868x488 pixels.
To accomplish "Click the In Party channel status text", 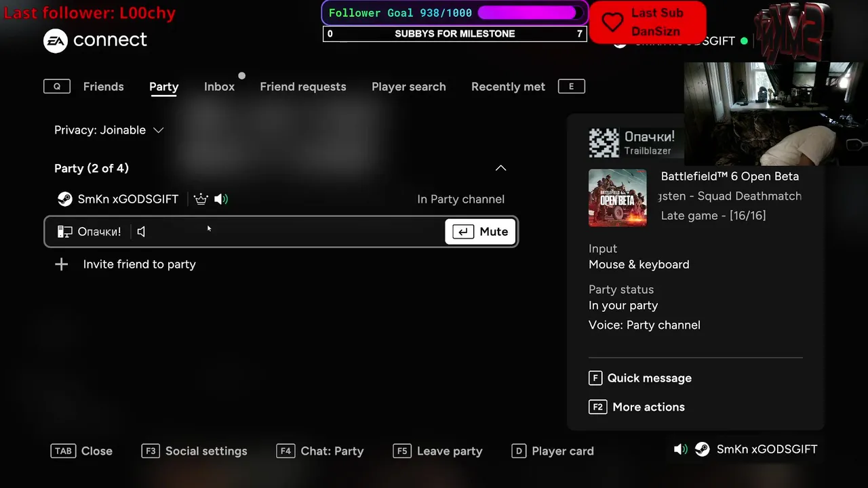I will pos(460,199).
